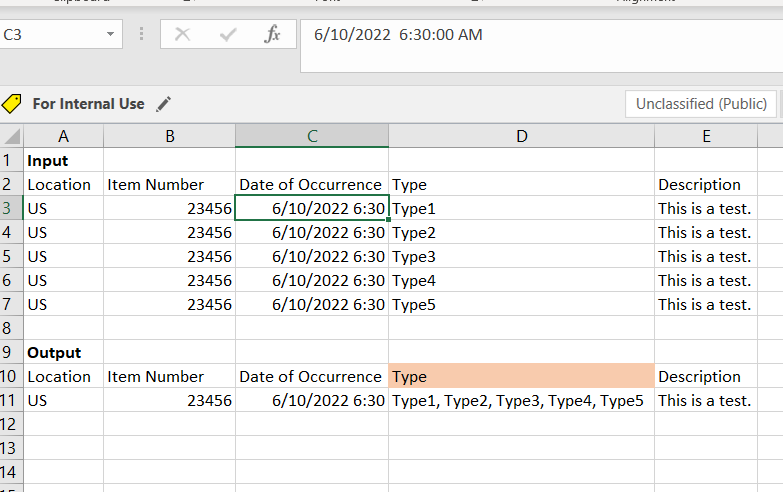Click Location header in row 2

pyautogui.click(x=63, y=184)
